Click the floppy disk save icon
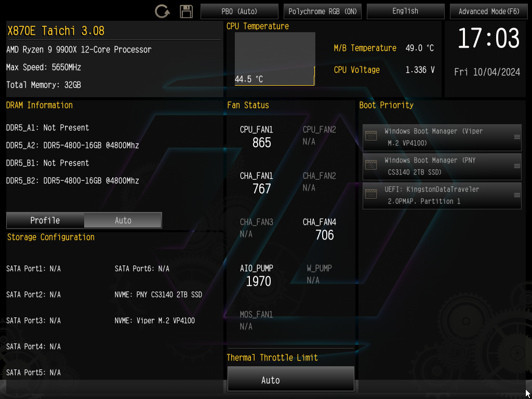Viewport: 532px width, 399px height. point(187,11)
